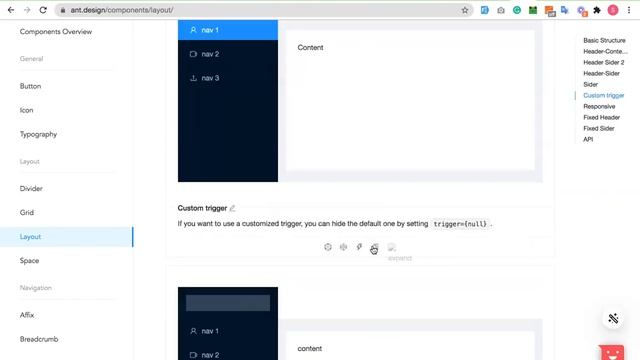Open the blue extension next to the star
Screen dimensions: 640x360
[x=484, y=10]
